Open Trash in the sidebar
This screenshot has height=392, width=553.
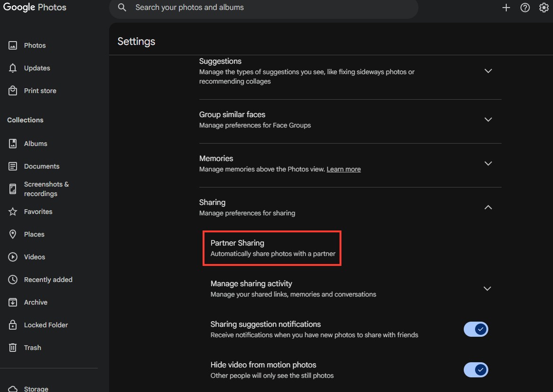[x=33, y=348]
